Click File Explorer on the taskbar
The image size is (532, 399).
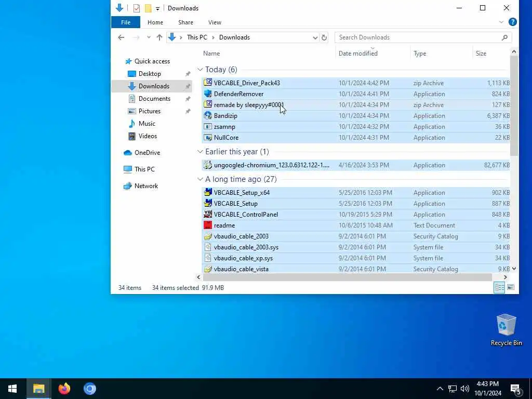[x=38, y=389]
